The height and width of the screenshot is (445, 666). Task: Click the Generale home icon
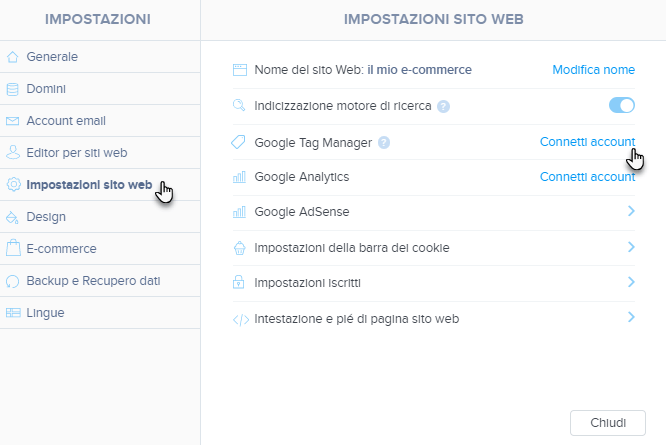13,57
